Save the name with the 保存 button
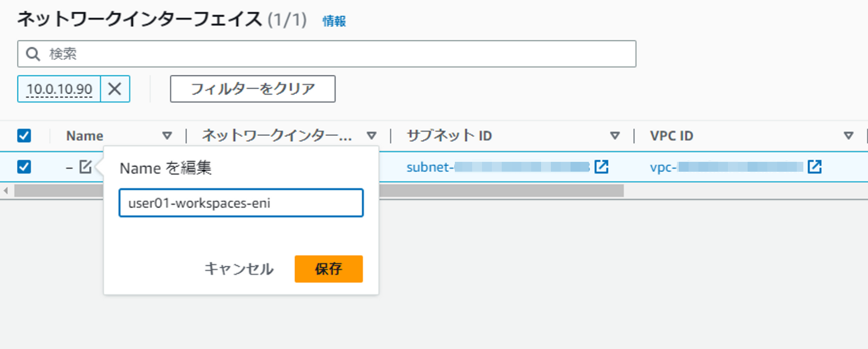Screen dimensions: 868x349 click(328, 269)
